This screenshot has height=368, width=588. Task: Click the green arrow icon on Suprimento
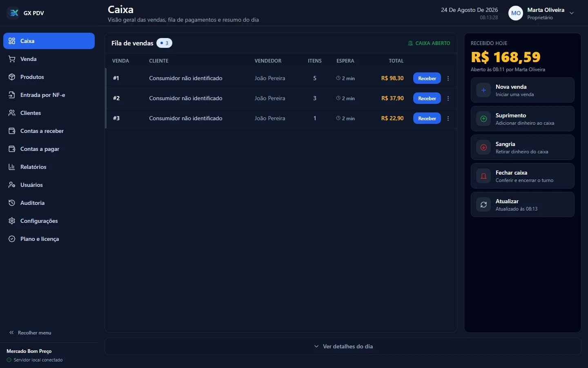(483, 119)
